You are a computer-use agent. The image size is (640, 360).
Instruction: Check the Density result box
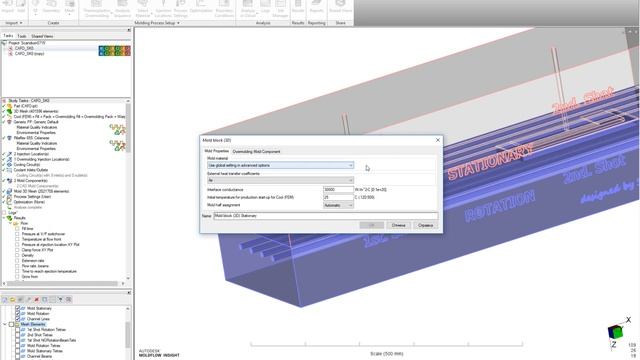pyautogui.click(x=17, y=256)
